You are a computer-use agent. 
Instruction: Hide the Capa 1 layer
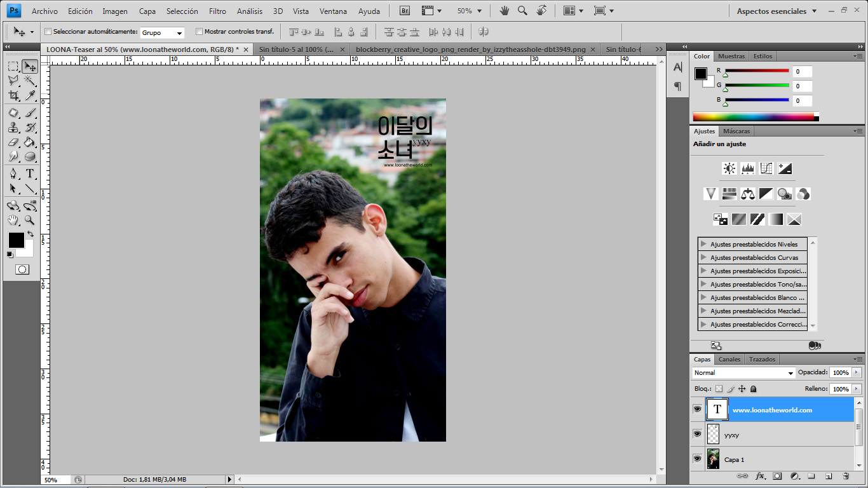coord(697,459)
